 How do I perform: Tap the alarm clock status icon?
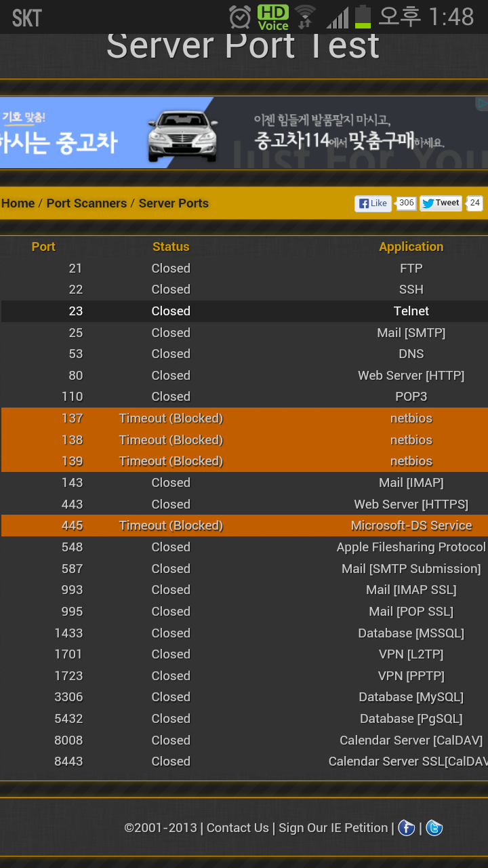(x=240, y=16)
